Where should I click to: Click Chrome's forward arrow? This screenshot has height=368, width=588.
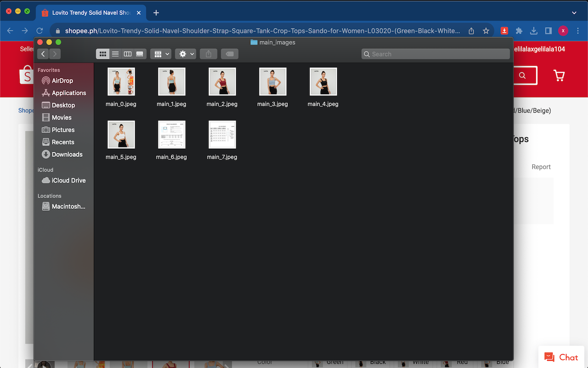[x=25, y=31]
